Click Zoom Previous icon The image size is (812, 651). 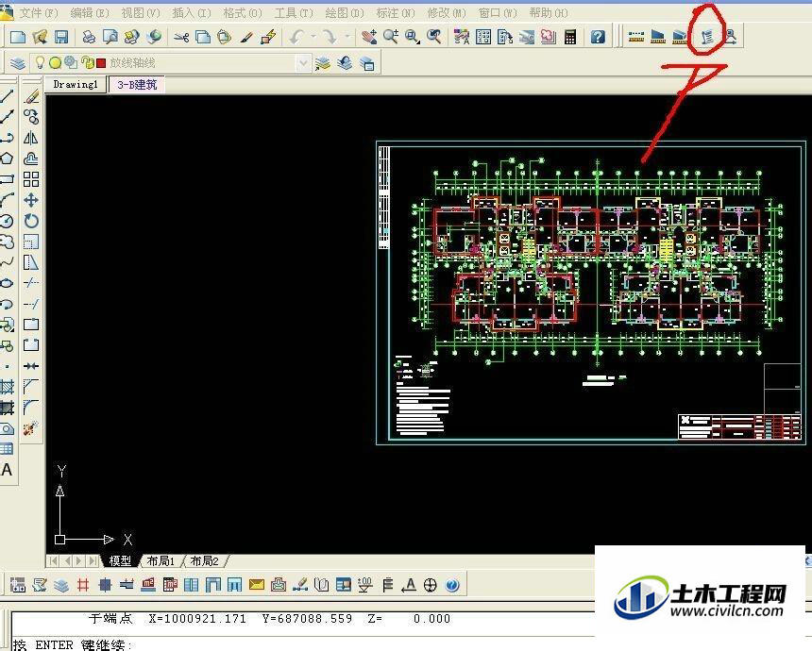pos(434,36)
